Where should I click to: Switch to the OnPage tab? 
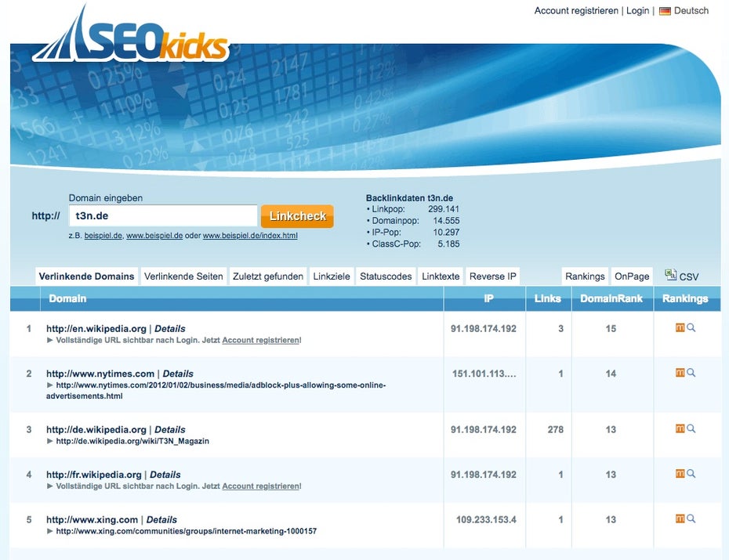pyautogui.click(x=632, y=276)
